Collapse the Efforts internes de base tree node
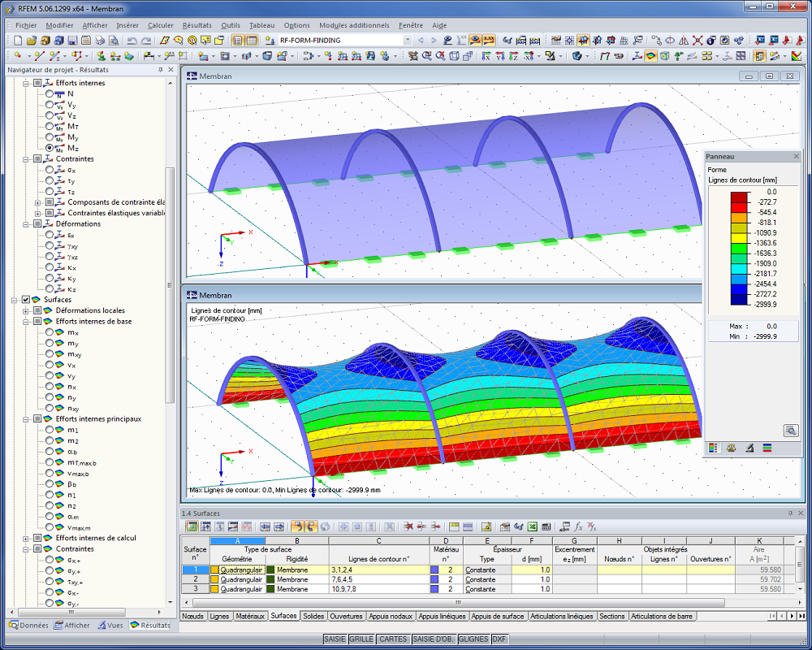Image resolution: width=812 pixels, height=650 pixels. click(x=26, y=322)
